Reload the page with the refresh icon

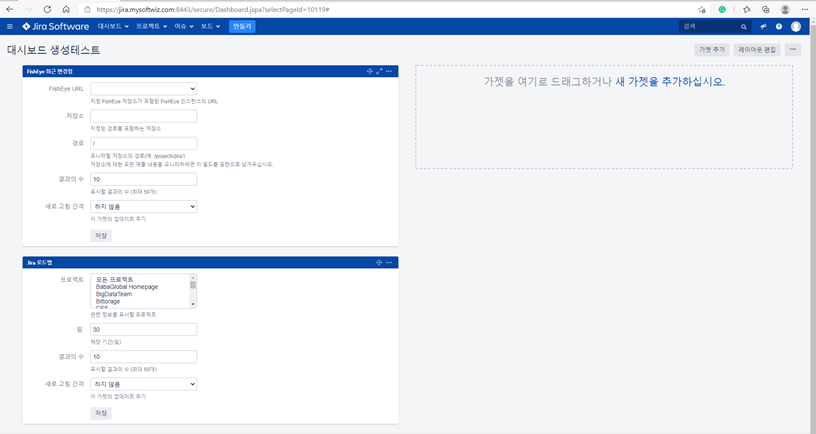click(47, 9)
